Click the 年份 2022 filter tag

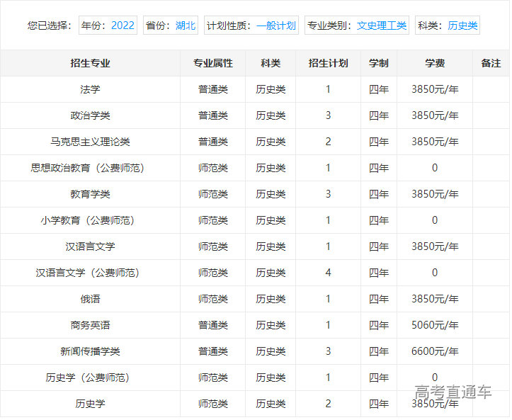tap(108, 25)
